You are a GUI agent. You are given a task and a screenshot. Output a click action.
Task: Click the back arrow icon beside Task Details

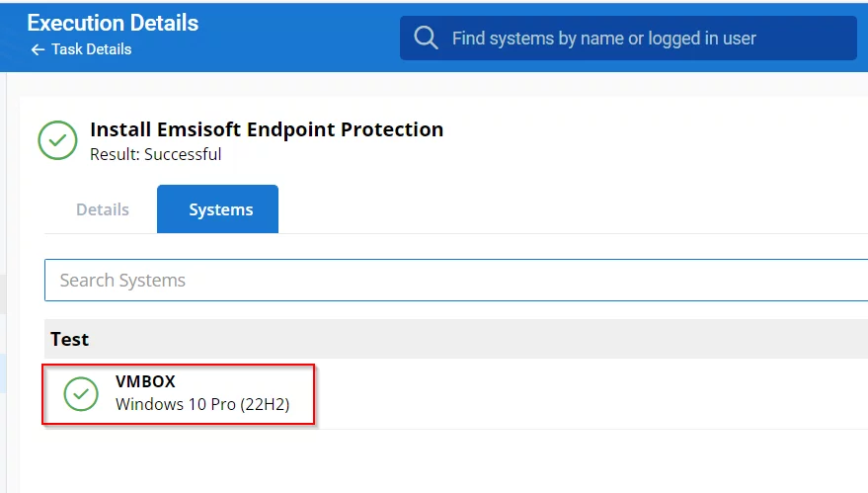coord(38,49)
